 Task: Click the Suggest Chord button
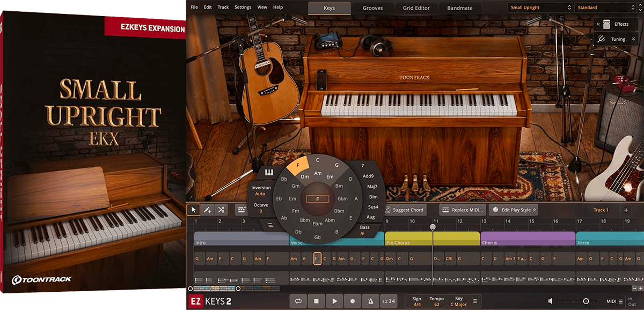[404, 210]
